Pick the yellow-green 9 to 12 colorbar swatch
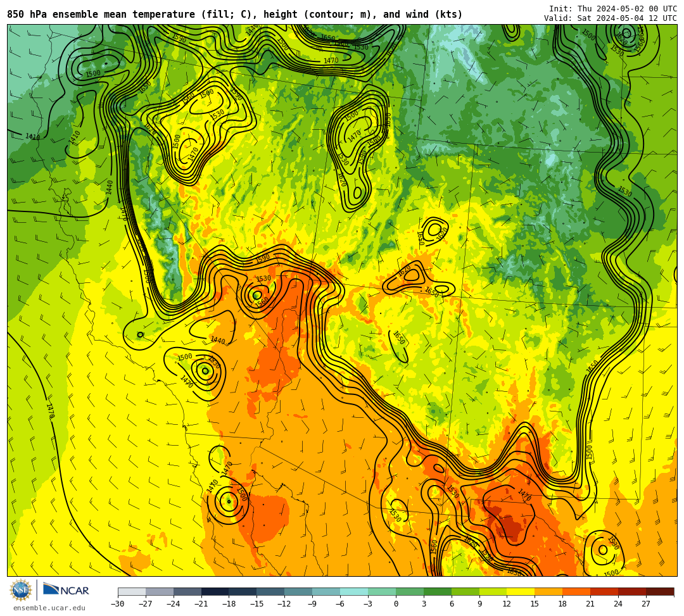This screenshot has width=684, height=616. coord(493,591)
